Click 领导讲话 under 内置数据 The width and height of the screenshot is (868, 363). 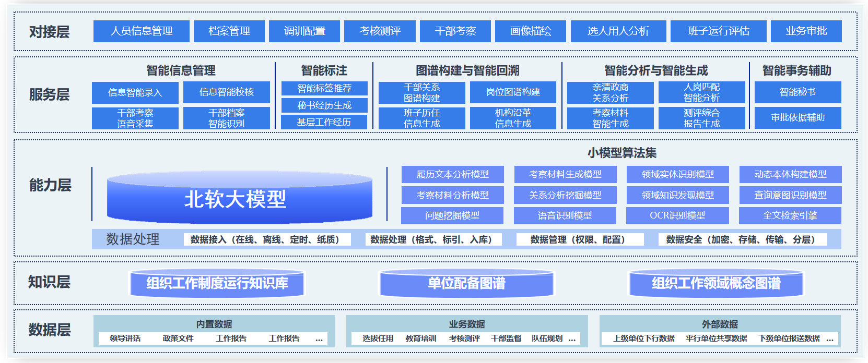[x=125, y=338]
